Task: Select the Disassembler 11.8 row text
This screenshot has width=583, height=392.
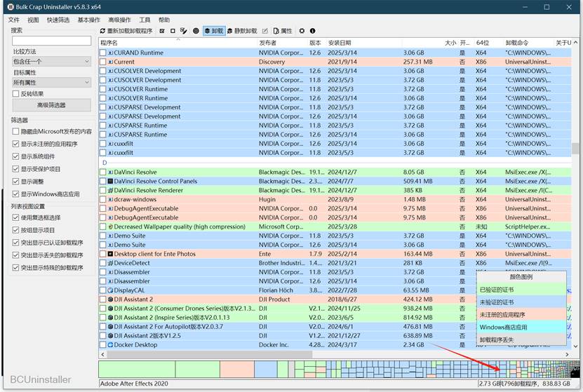Action: (132, 272)
